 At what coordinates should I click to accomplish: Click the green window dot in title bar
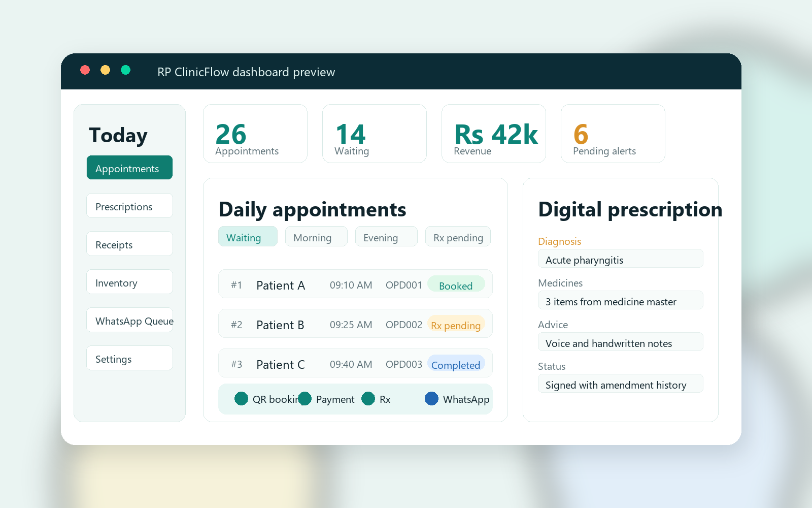(x=126, y=70)
